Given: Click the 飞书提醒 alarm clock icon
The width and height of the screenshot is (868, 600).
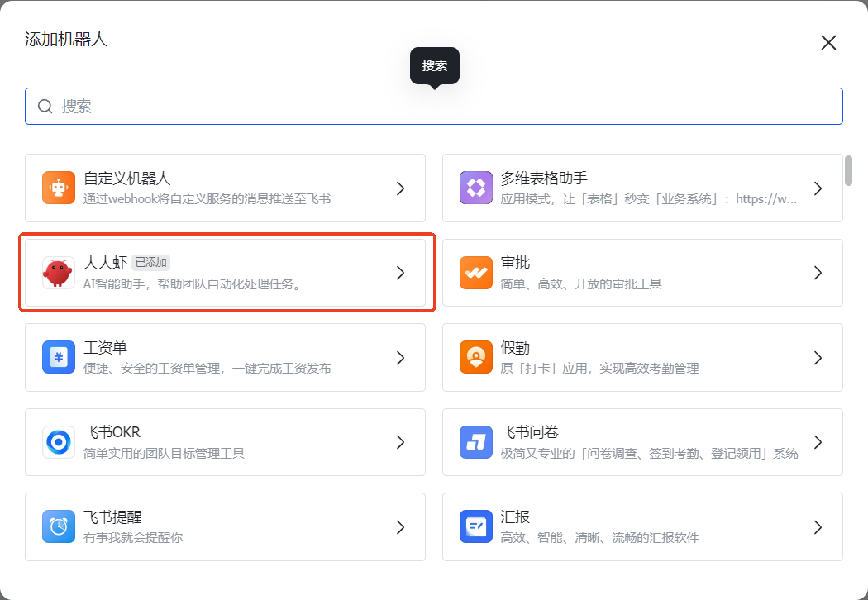Looking at the screenshot, I should coord(59,526).
